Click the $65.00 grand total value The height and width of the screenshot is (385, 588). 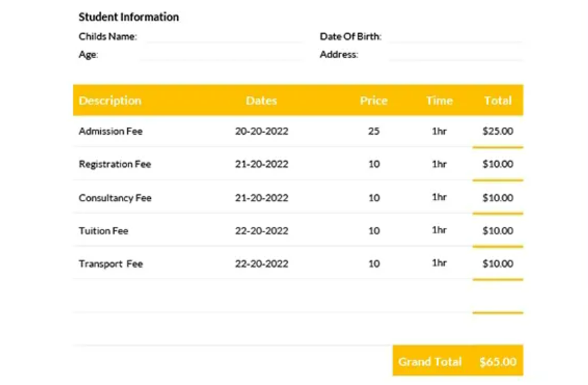pyautogui.click(x=497, y=361)
